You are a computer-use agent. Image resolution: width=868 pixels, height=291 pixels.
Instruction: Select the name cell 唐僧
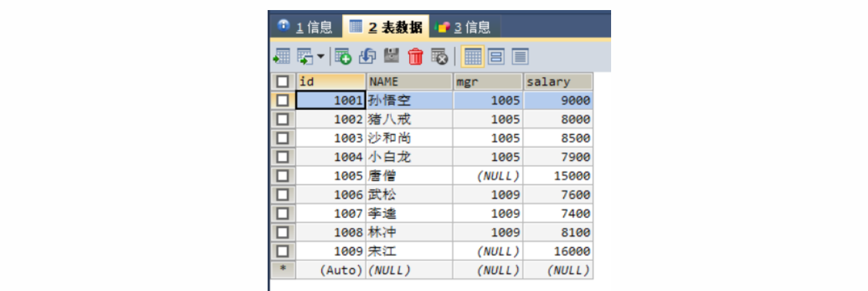[x=409, y=176]
